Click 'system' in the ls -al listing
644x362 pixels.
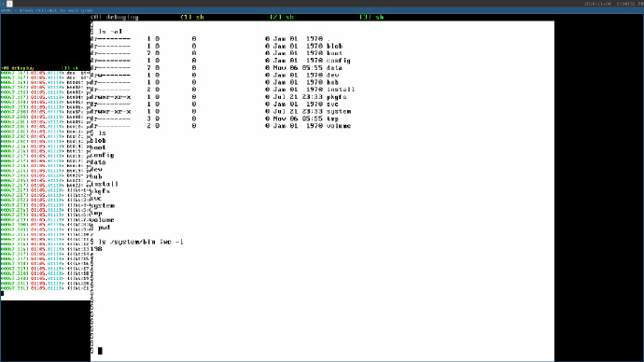[x=339, y=112]
